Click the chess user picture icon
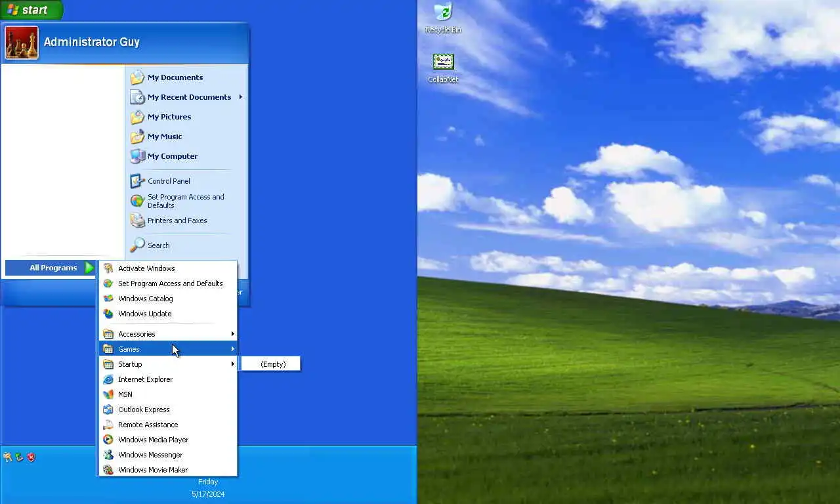 click(22, 43)
